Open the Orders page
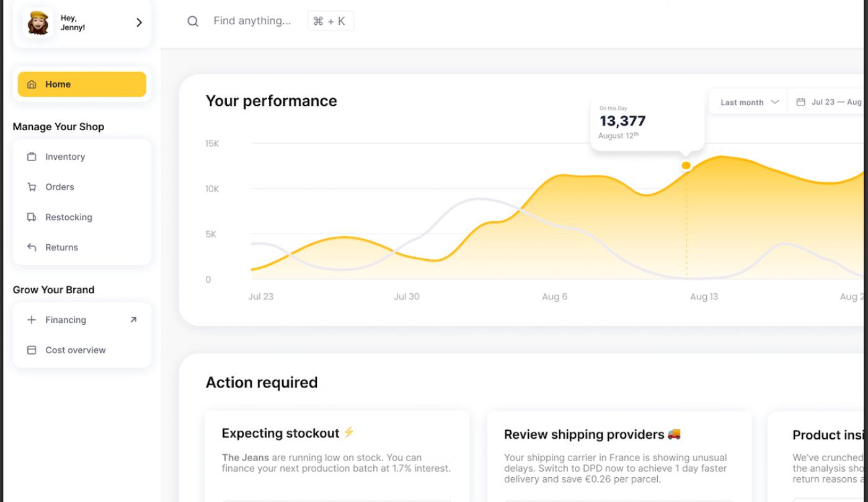868x502 pixels. (x=82, y=187)
